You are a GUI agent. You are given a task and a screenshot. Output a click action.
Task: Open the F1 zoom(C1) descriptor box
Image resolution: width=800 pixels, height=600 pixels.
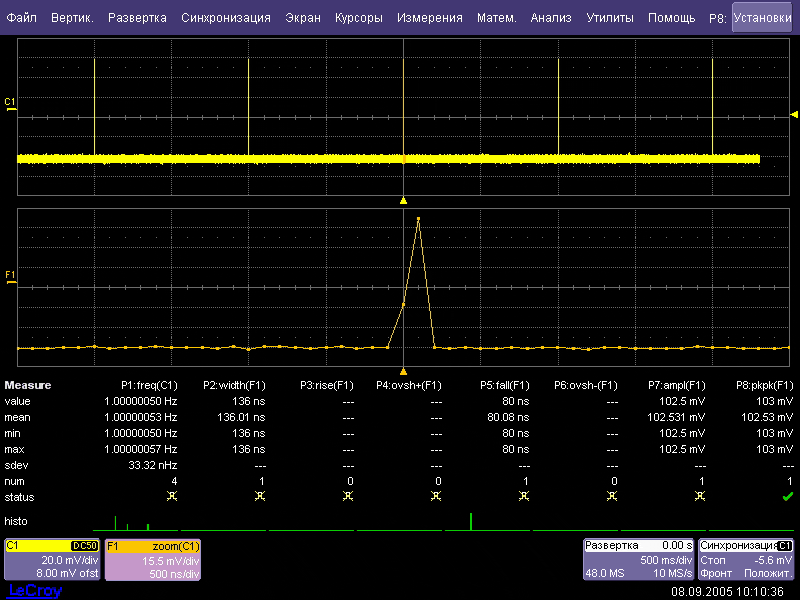153,560
